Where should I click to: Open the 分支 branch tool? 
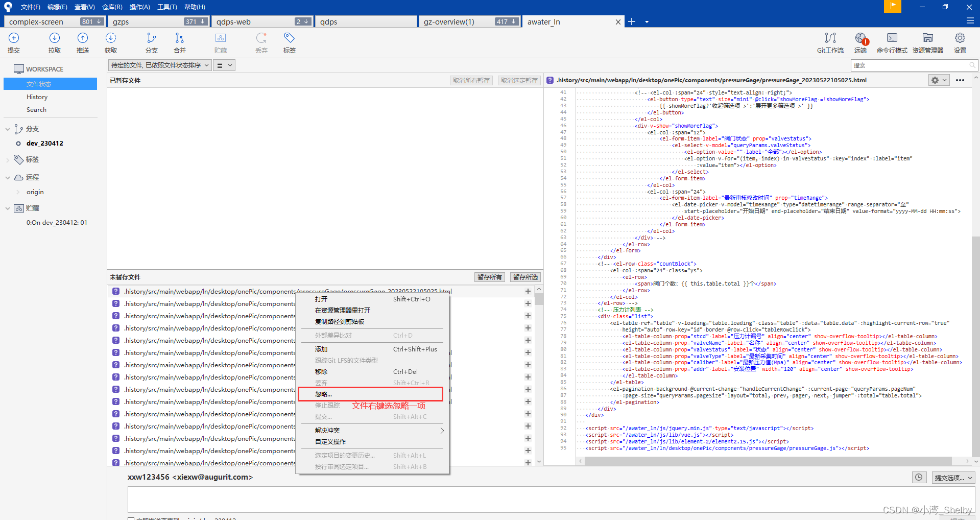(152, 43)
